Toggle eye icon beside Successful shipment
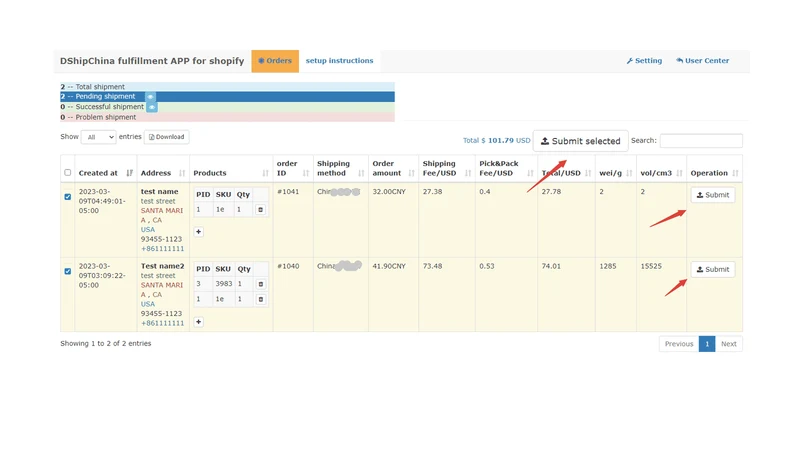The width and height of the screenshot is (800, 450). 152,107
